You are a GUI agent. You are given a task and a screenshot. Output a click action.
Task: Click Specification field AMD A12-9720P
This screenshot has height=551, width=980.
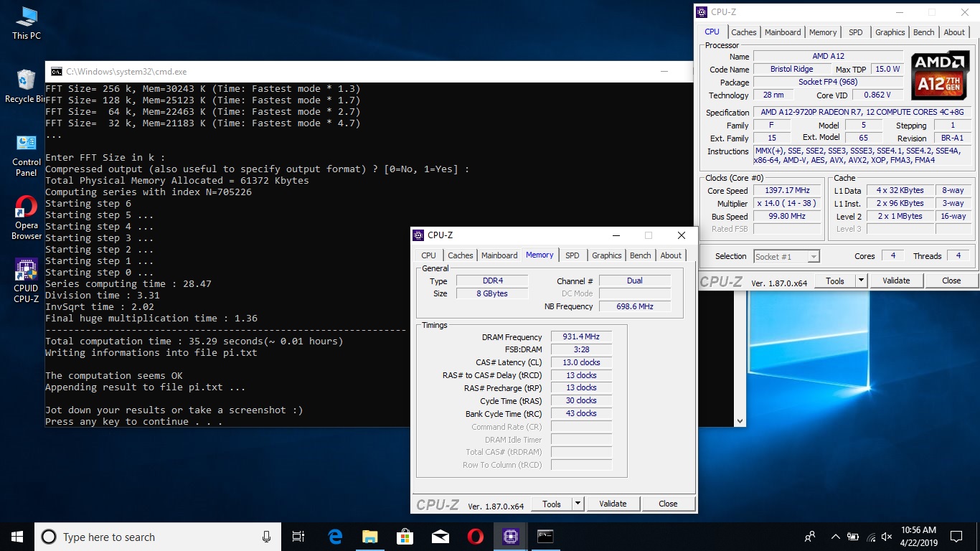[862, 112]
